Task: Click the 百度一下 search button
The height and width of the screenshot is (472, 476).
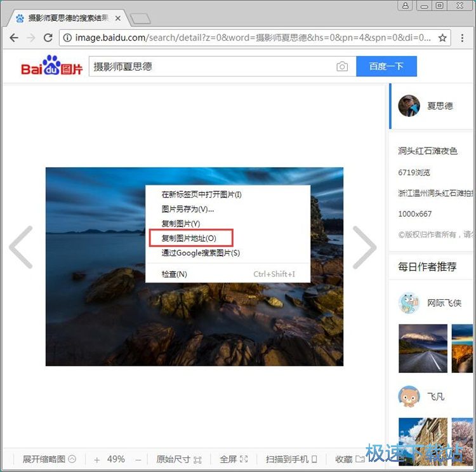Action: pyautogui.click(x=387, y=66)
